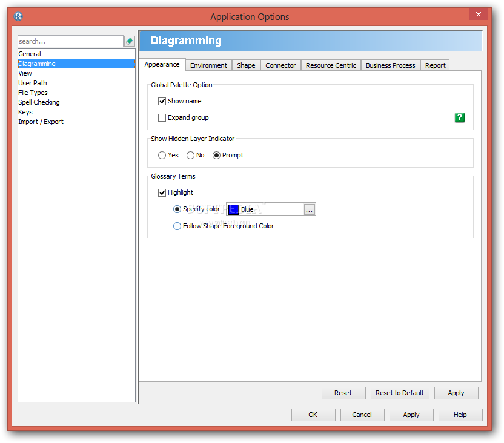Screen dimensions: 504x443
Task: Open the Environment tab
Action: pyautogui.click(x=208, y=65)
